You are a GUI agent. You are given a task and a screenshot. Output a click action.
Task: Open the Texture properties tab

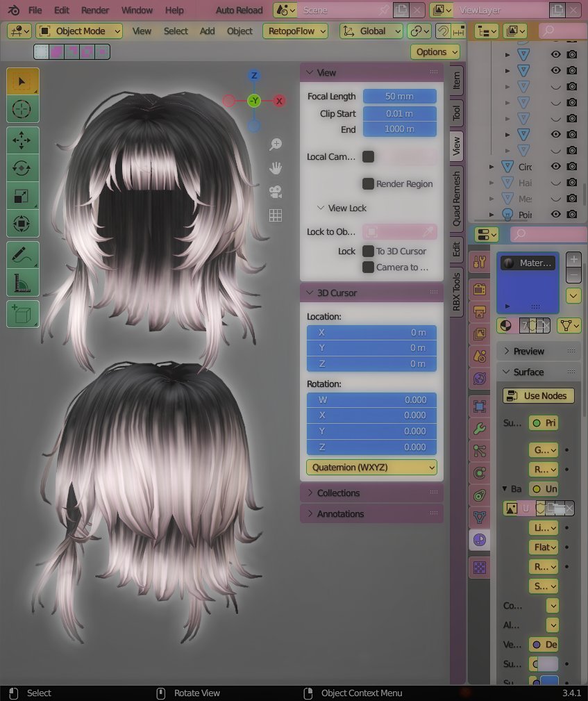point(480,568)
